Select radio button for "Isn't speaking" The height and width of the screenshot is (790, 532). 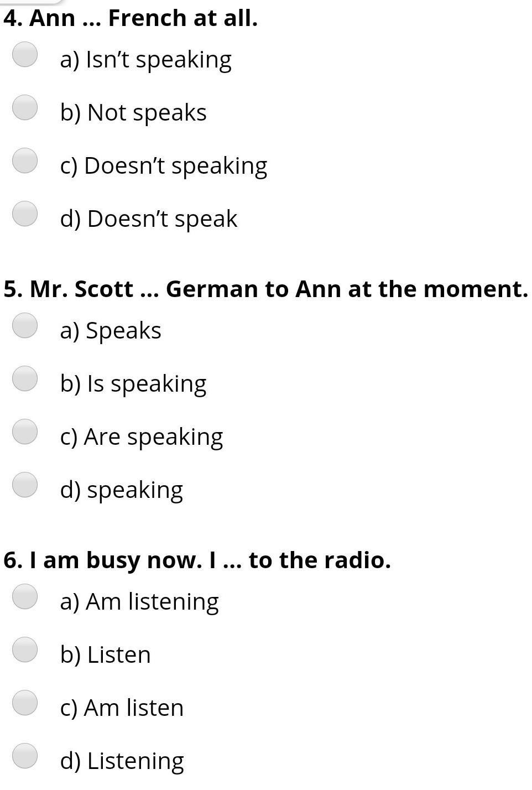coord(25,54)
